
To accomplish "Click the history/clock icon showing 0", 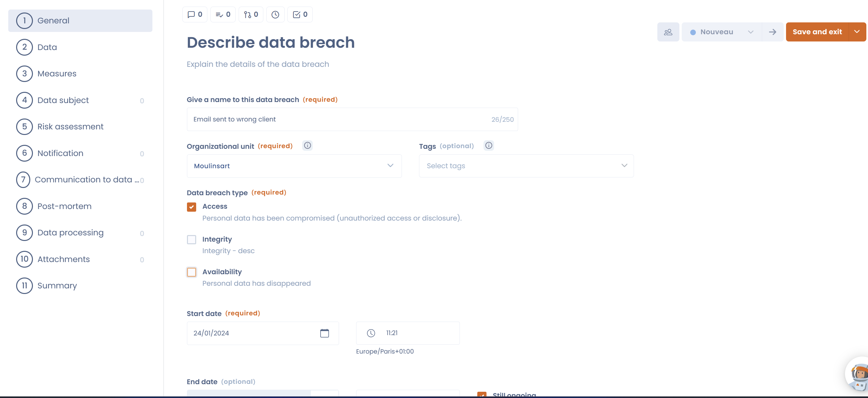I will (x=275, y=14).
